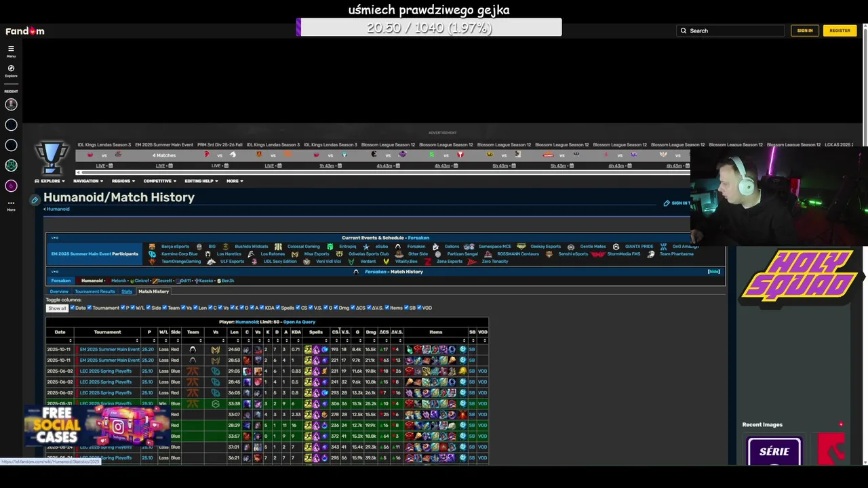Switch to the Tournament Results tab
Screen dimensions: 868x488
[x=95, y=291]
